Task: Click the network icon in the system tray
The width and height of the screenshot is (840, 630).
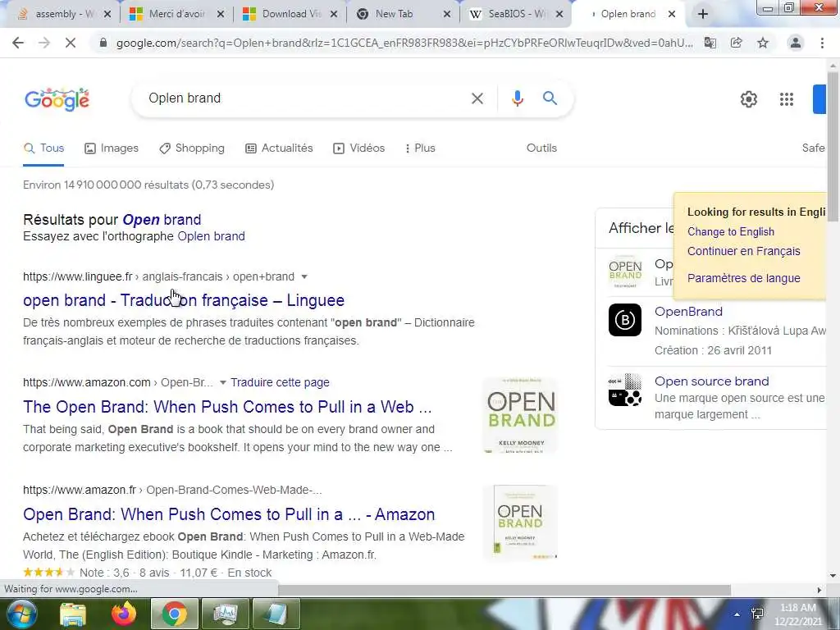Action: [x=757, y=614]
